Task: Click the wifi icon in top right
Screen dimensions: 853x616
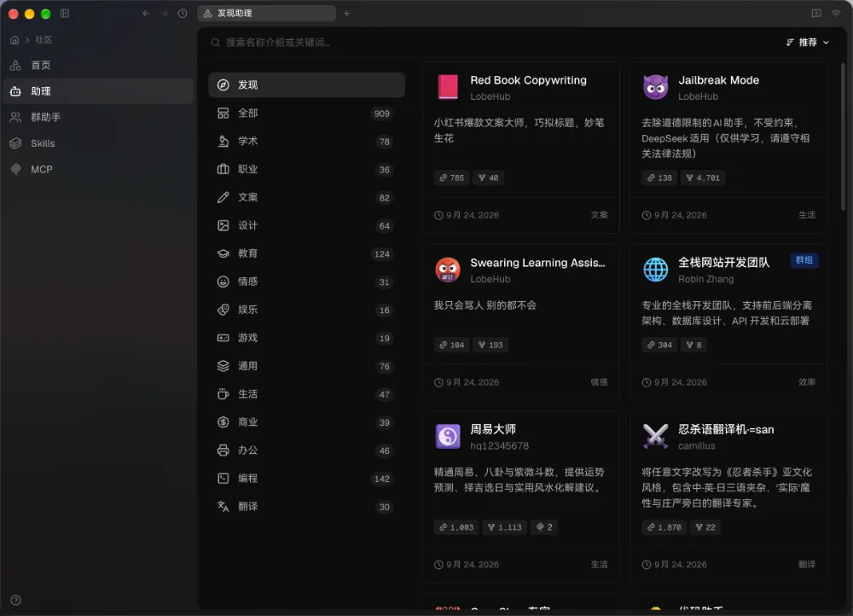Action: tap(836, 13)
